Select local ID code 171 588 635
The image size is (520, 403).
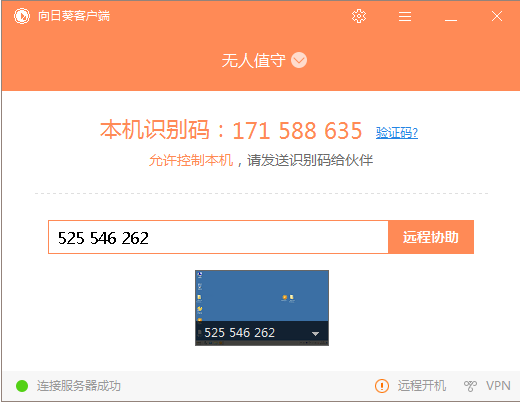[x=297, y=130]
